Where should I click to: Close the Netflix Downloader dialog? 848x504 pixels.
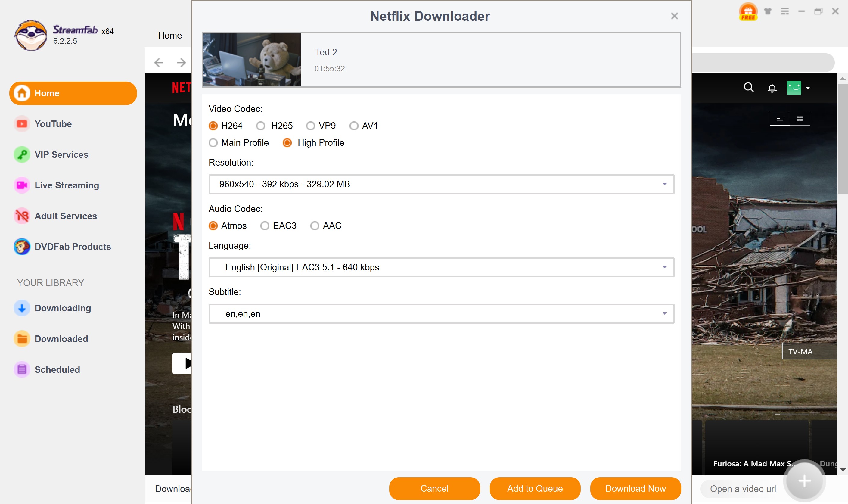click(674, 16)
